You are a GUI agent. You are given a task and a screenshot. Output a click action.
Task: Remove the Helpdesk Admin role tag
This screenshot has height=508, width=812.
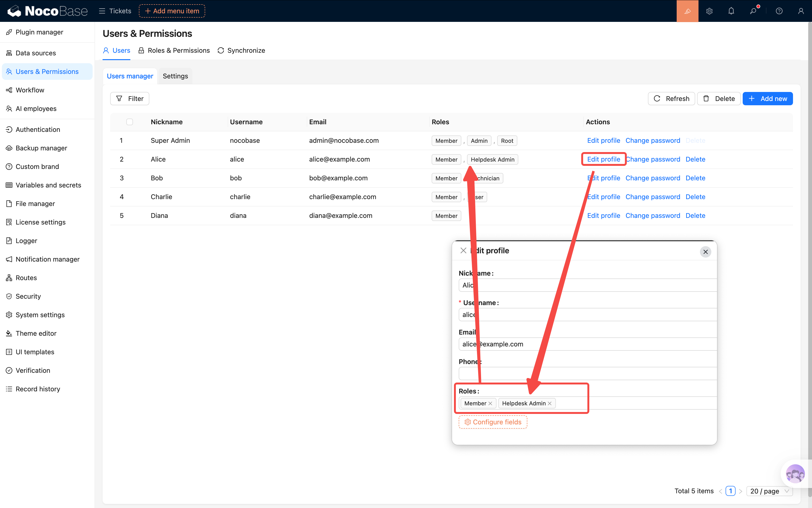click(549, 403)
